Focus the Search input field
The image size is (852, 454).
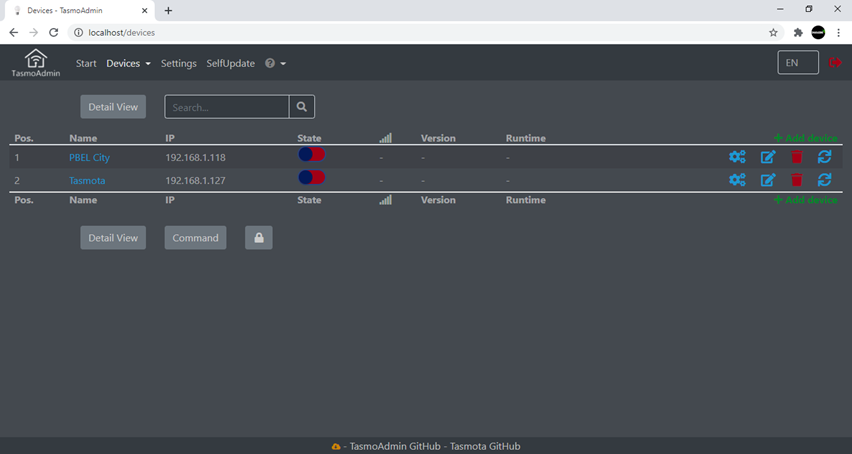pyautogui.click(x=227, y=107)
